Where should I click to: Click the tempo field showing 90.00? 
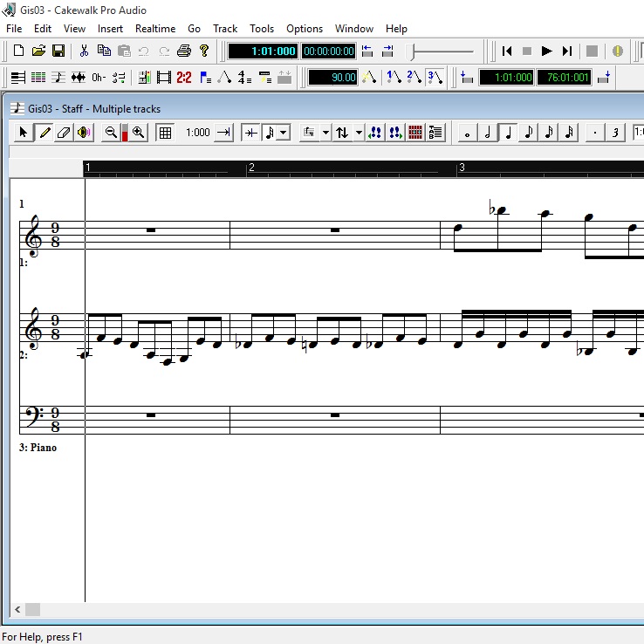point(332,78)
